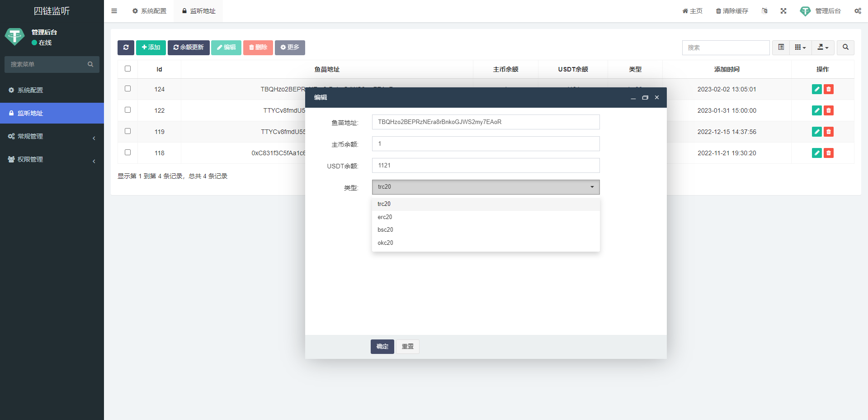Select bsc20 option in dropdown list
This screenshot has height=420, width=868.
(386, 230)
